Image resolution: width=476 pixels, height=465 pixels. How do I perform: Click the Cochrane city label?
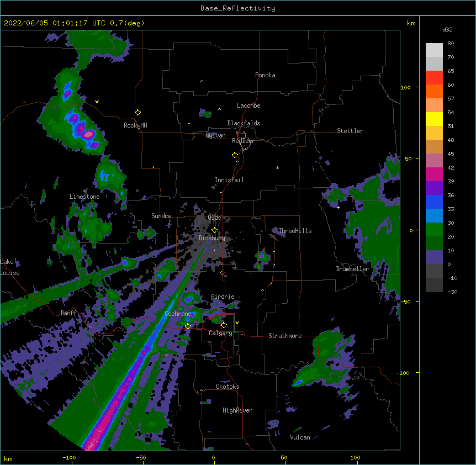click(178, 314)
